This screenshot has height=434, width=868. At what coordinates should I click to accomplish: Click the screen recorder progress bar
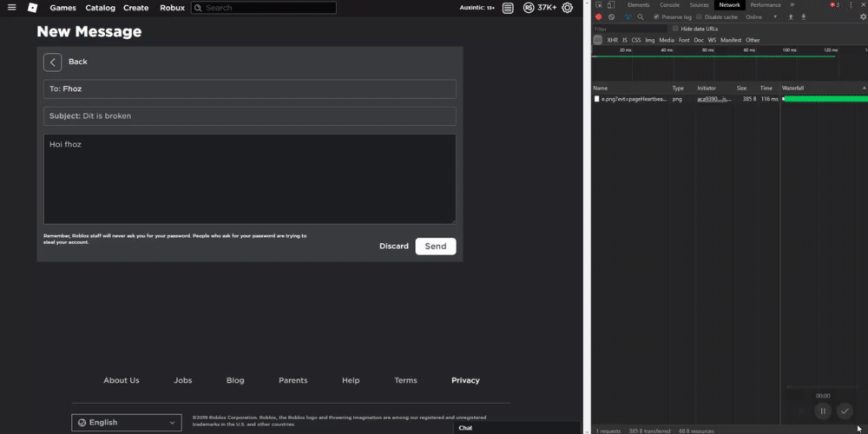[822, 387]
